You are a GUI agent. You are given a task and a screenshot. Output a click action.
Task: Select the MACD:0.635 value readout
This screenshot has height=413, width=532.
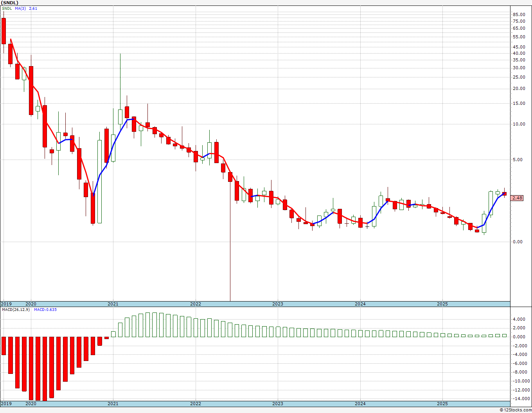(x=45, y=310)
